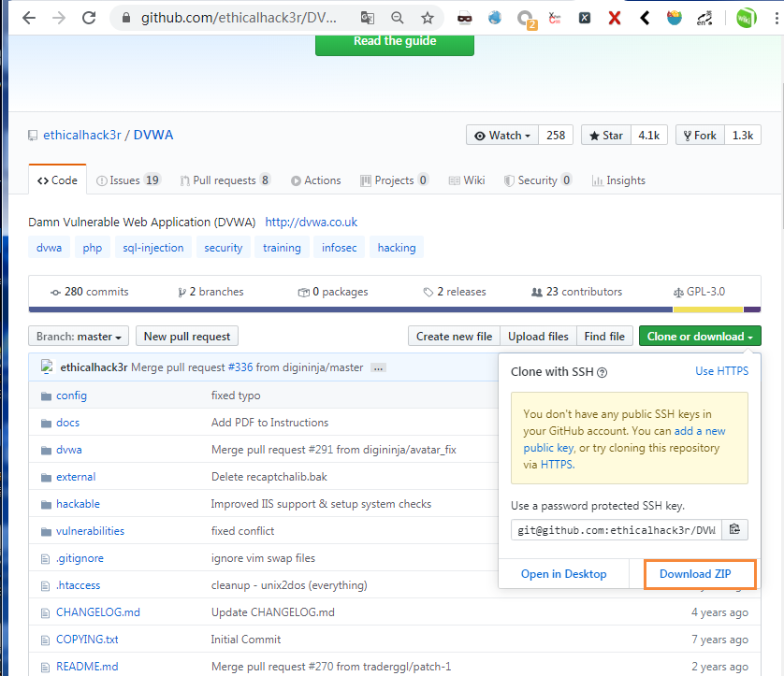This screenshot has width=784, height=676.
Task: Open the GPL-3.0 license link
Action: point(700,292)
